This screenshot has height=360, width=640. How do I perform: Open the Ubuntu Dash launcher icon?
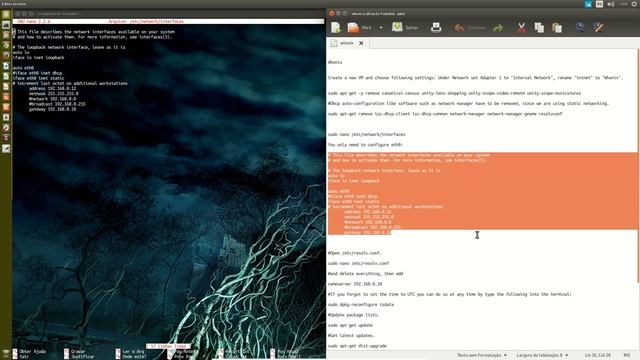(6, 15)
